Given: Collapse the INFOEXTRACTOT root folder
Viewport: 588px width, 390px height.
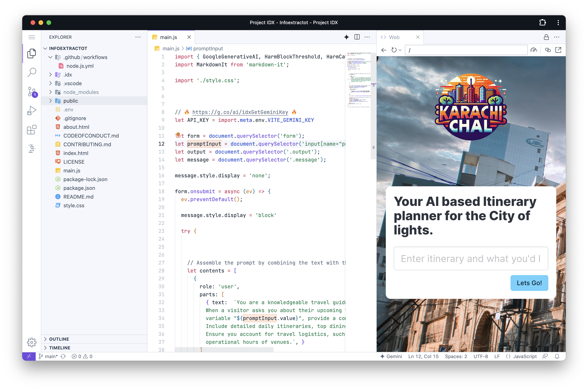Looking at the screenshot, I should 45,48.
